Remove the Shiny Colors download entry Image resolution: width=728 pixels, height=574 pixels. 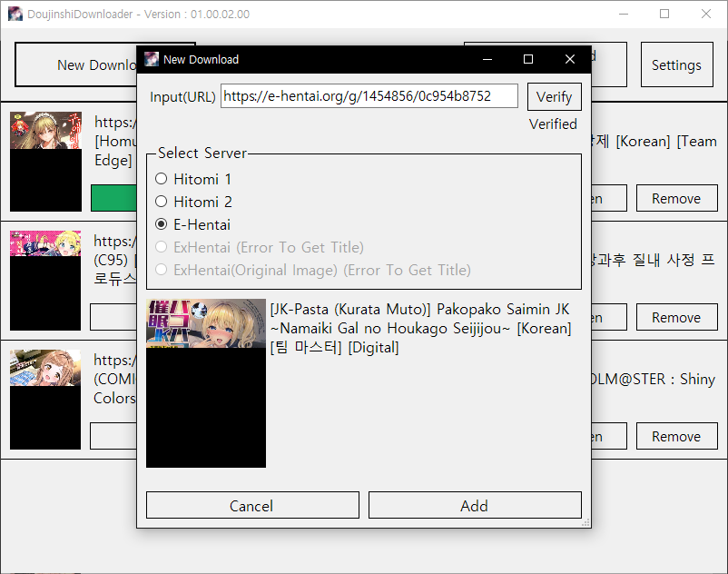coord(676,437)
